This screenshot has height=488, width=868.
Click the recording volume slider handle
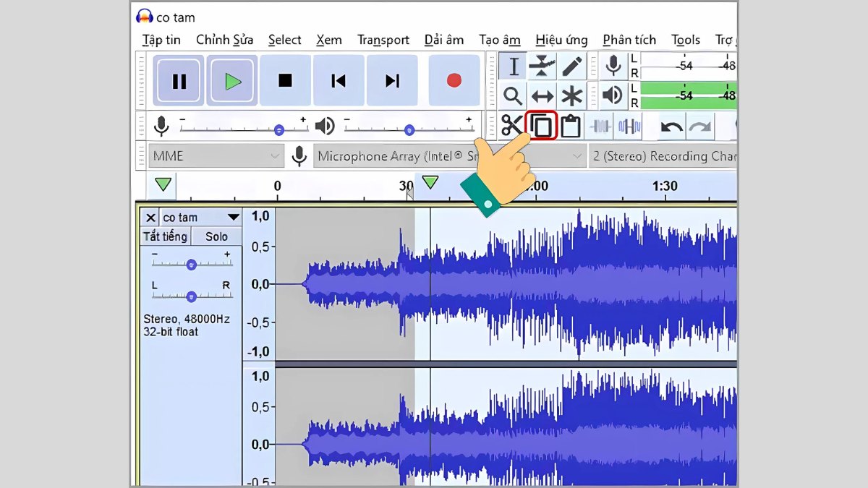click(279, 130)
